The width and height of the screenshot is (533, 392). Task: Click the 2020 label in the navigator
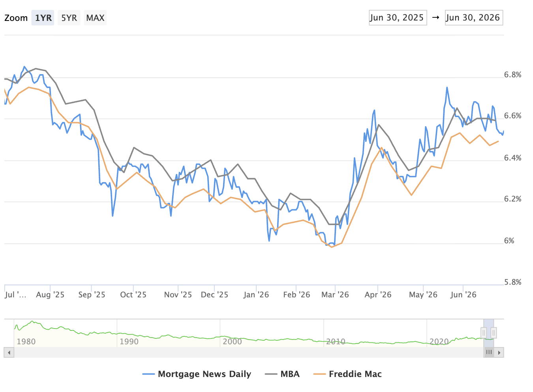coord(439,342)
